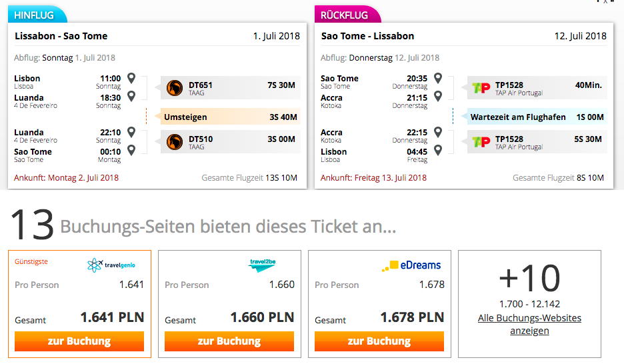Book via eDreams zur Buchung button
This screenshot has width=624, height=364.
(x=379, y=341)
